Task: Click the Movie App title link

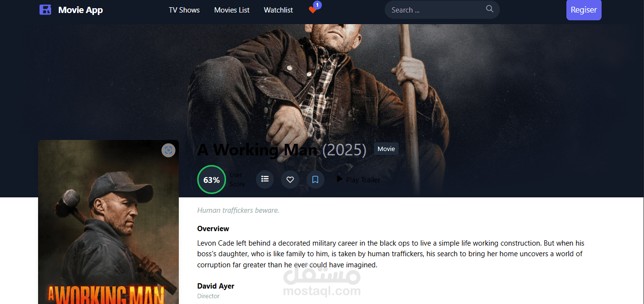Action: click(80, 10)
